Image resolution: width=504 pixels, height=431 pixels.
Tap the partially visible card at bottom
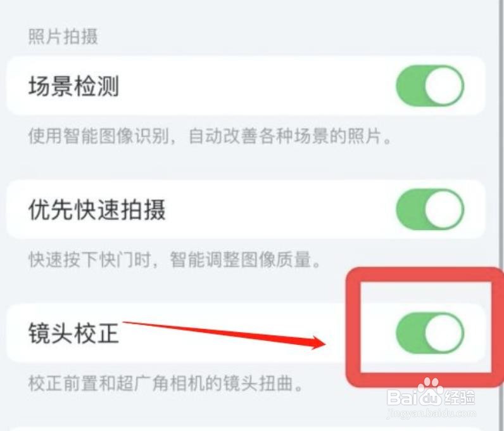[246, 429]
